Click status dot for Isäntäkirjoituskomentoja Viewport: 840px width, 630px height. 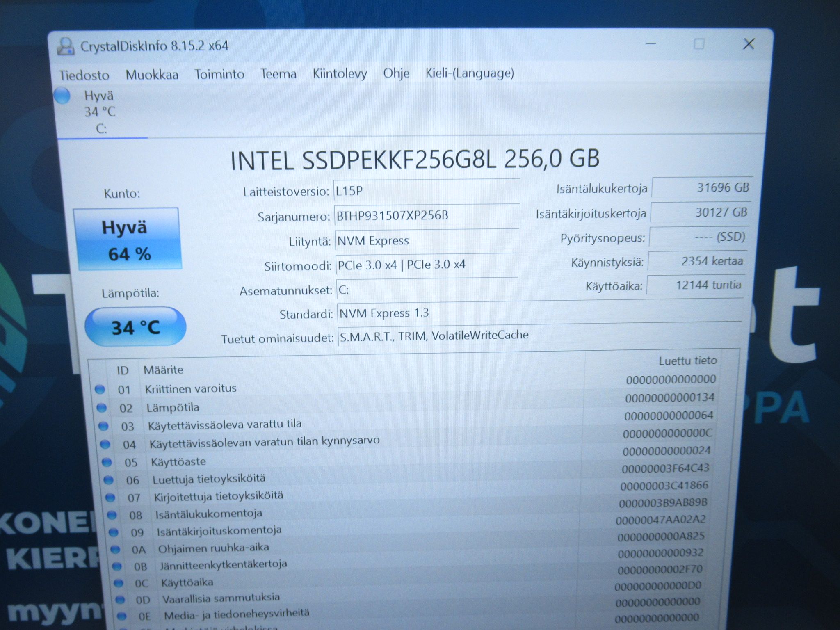[114, 532]
